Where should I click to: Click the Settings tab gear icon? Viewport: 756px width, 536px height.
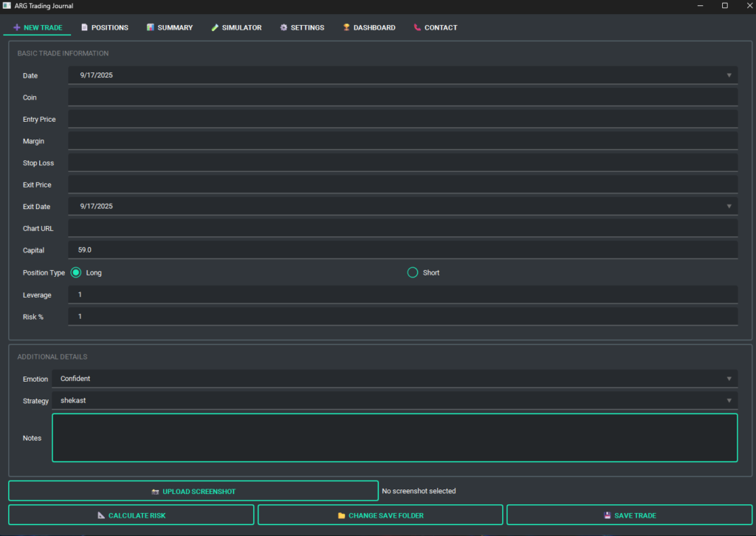coord(283,27)
